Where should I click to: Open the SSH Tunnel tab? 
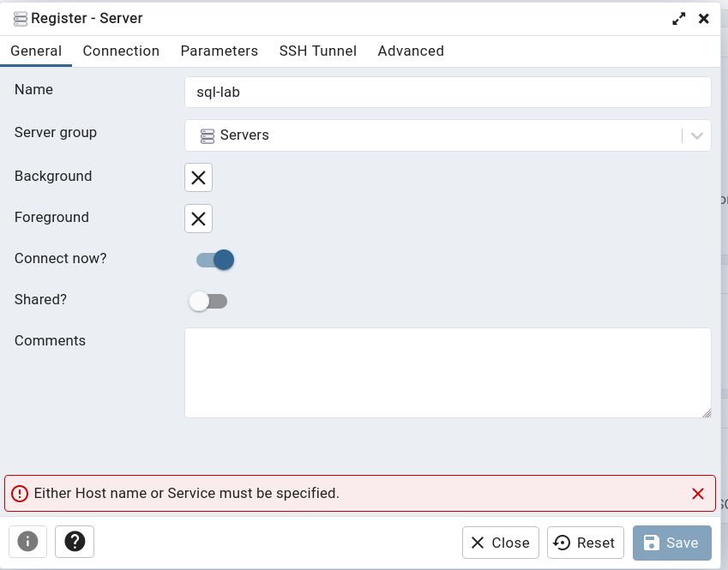[317, 51]
